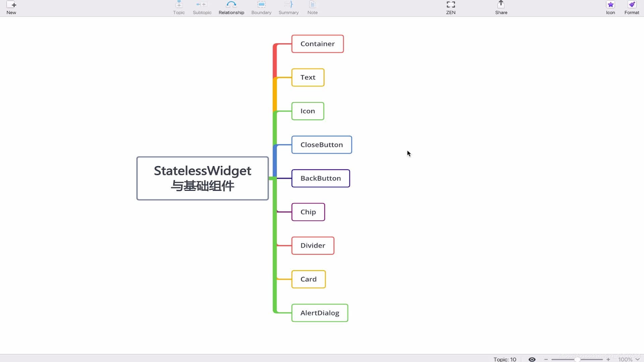Click the BackButton component node

320,178
